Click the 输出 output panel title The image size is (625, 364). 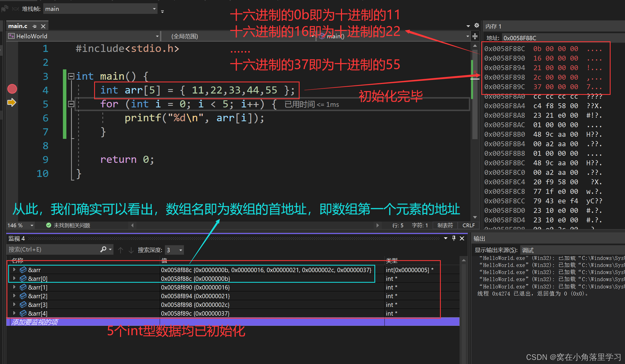coord(479,239)
